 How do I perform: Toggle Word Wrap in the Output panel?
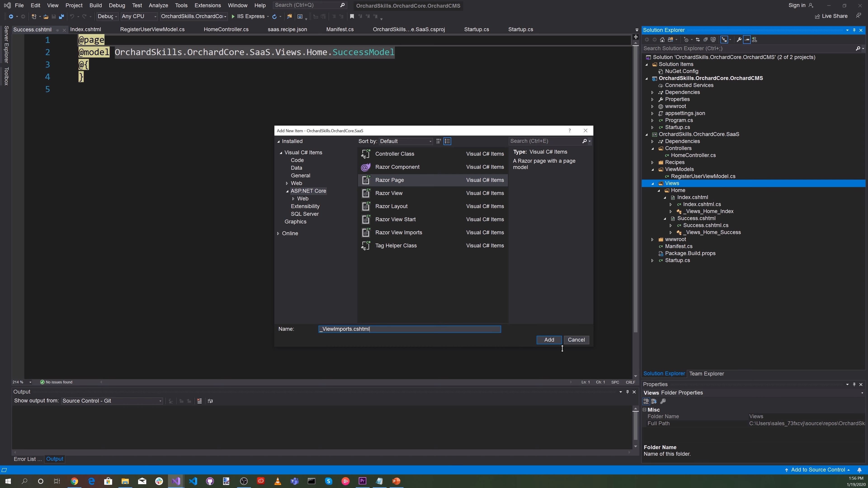pos(210,401)
